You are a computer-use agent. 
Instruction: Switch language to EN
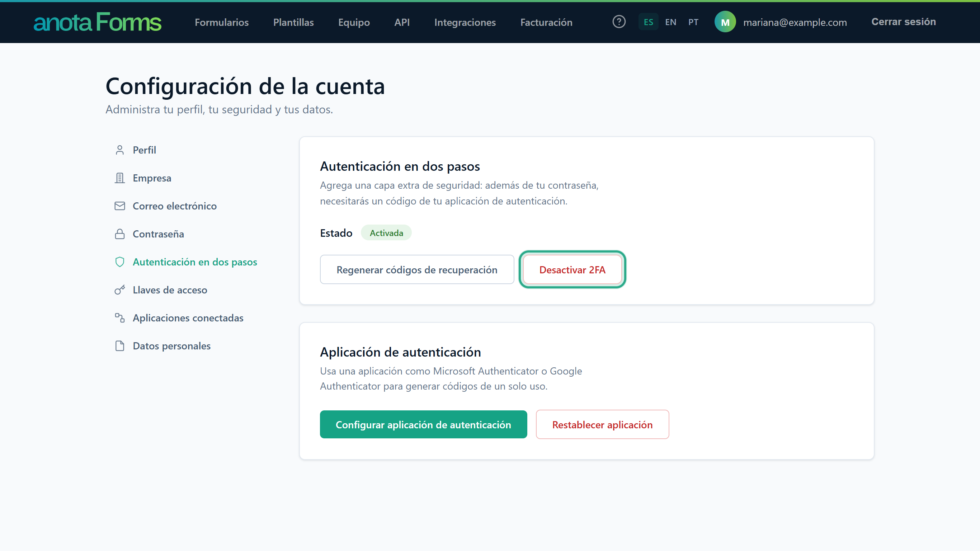671,22
